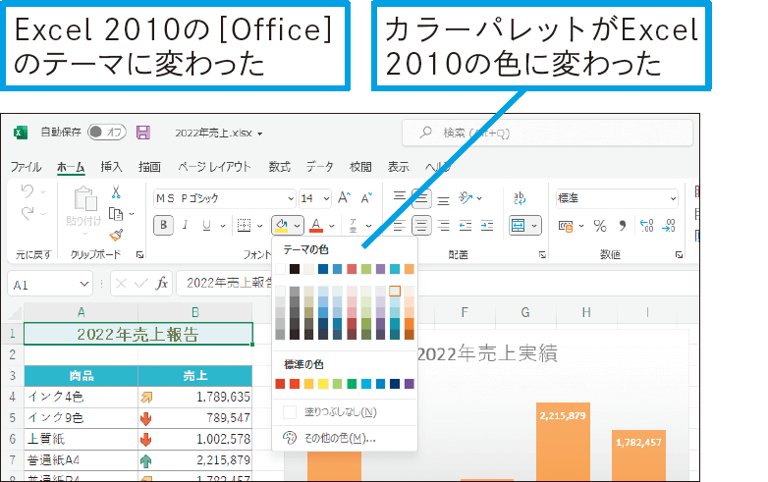Viewport: 768px width, 482px height.
Task: Expand the 標準 number format dropdown
Action: (x=615, y=198)
